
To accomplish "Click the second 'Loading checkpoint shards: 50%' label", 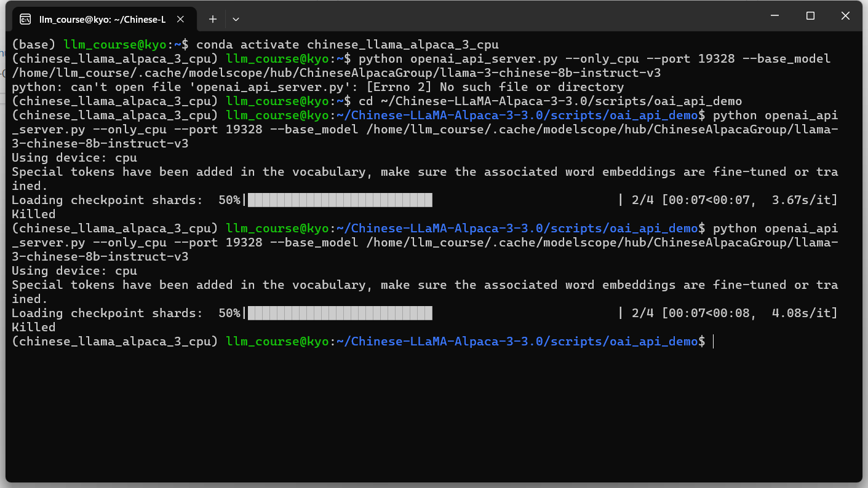I will coord(126,313).
